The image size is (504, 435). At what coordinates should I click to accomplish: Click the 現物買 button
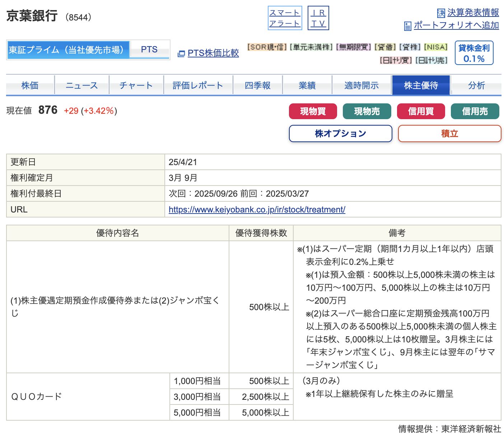(313, 111)
